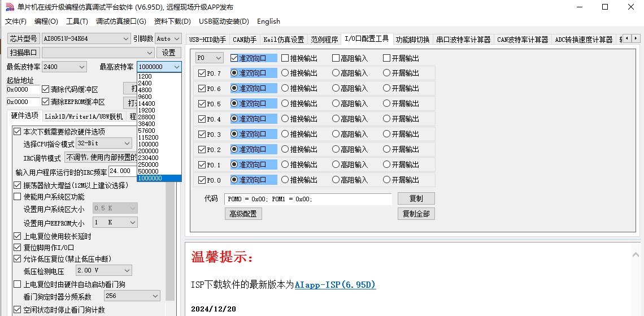644x316 pixels.
Task: Switch to the USB-HID助手 tab
Action: click(207, 40)
